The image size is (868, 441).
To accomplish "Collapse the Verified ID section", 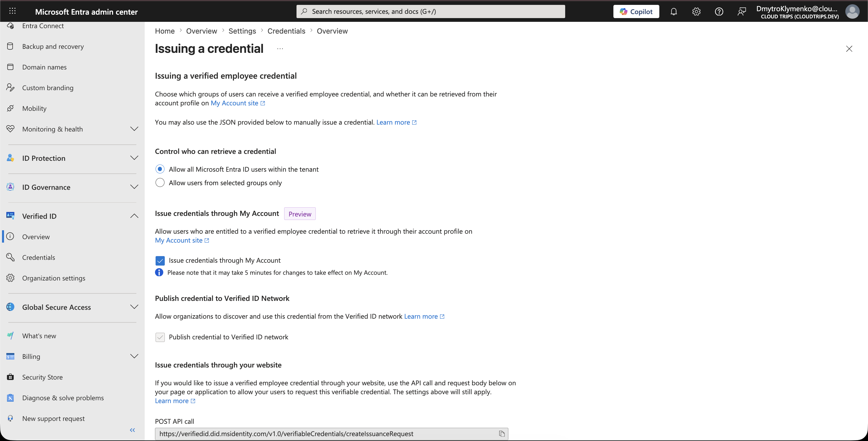I will point(134,216).
